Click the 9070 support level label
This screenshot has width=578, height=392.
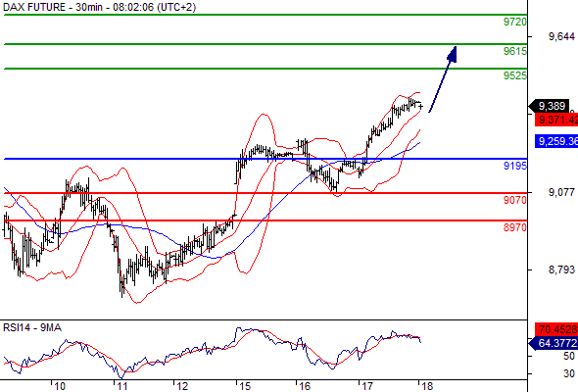515,200
